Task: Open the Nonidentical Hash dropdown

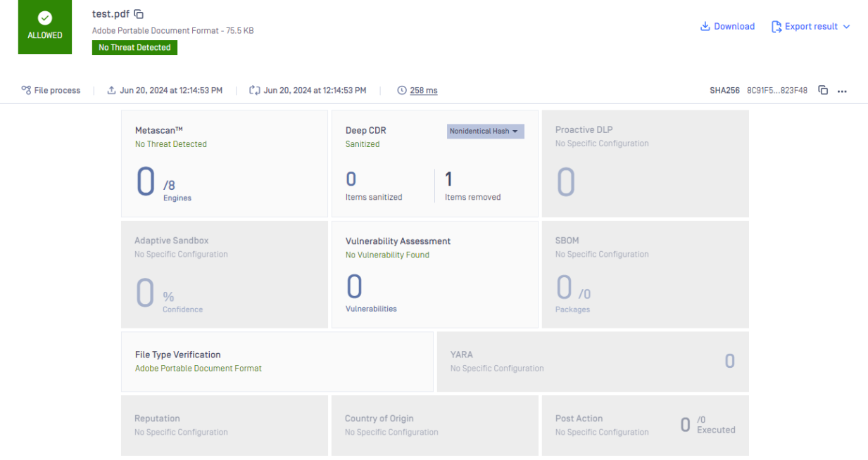Action: coord(485,132)
